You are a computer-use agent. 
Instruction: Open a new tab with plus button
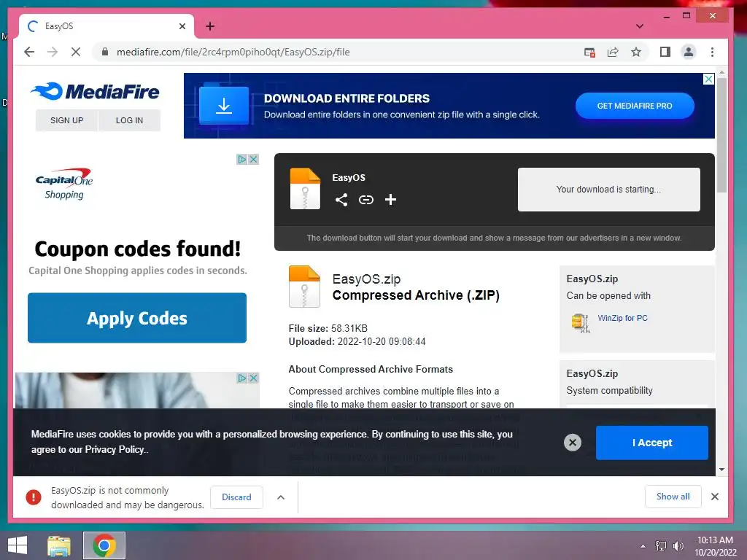(x=210, y=26)
